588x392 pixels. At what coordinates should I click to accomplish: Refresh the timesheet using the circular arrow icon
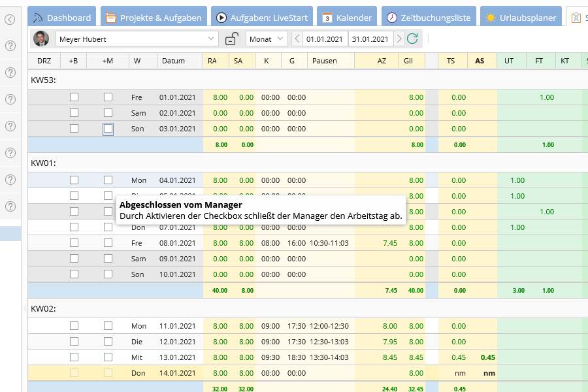[x=412, y=39]
